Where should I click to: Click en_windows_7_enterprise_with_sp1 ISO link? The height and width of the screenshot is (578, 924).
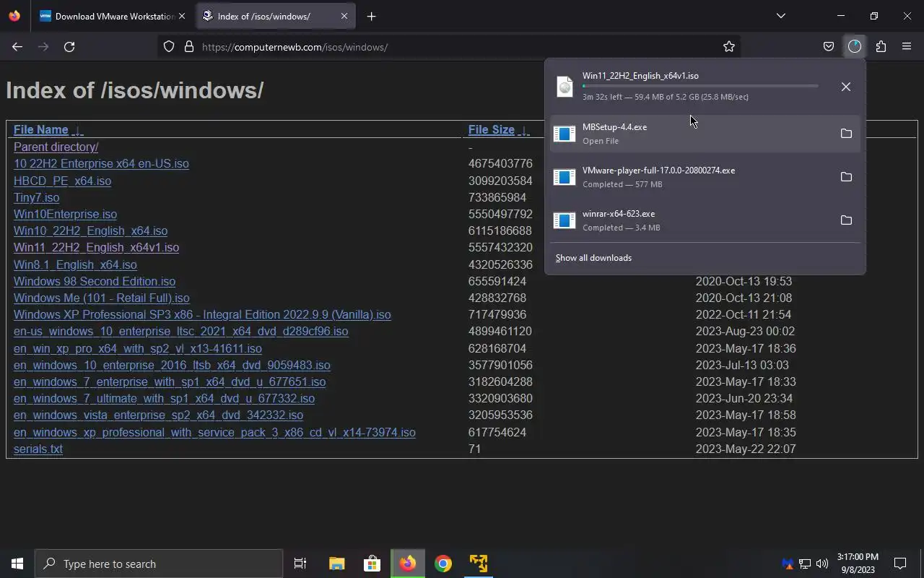pos(170,381)
